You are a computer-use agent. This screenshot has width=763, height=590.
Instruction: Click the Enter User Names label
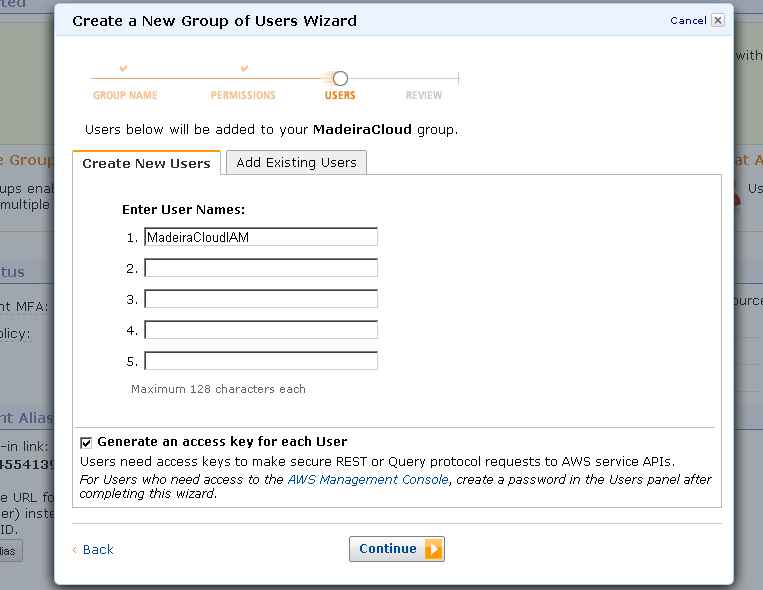(x=183, y=209)
